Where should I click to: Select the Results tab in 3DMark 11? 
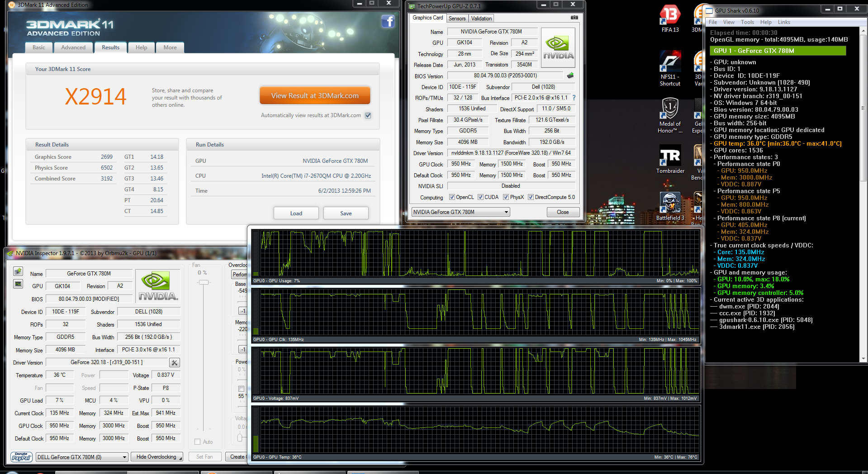pos(110,47)
